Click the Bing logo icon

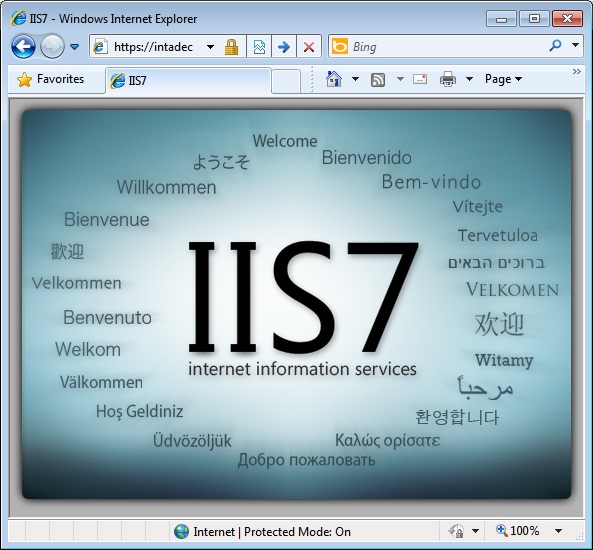tap(339, 47)
